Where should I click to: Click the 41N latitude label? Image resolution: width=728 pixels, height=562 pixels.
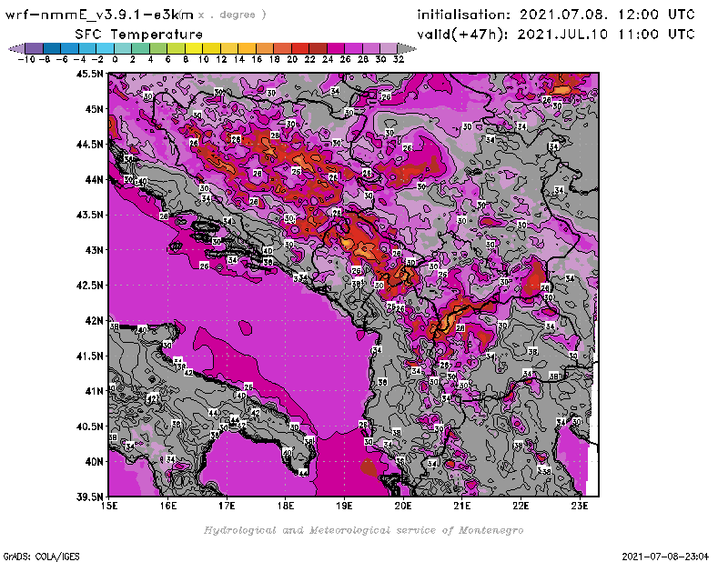(94, 391)
